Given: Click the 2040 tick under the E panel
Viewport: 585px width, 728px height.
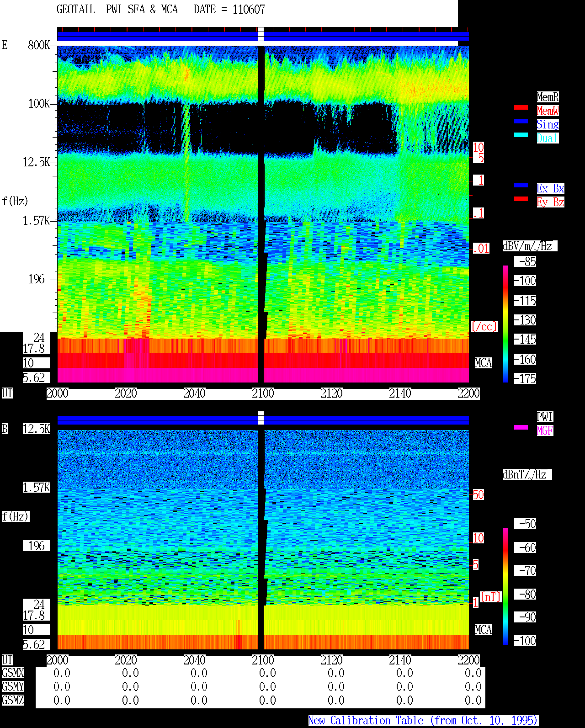Looking at the screenshot, I should coord(194,393).
